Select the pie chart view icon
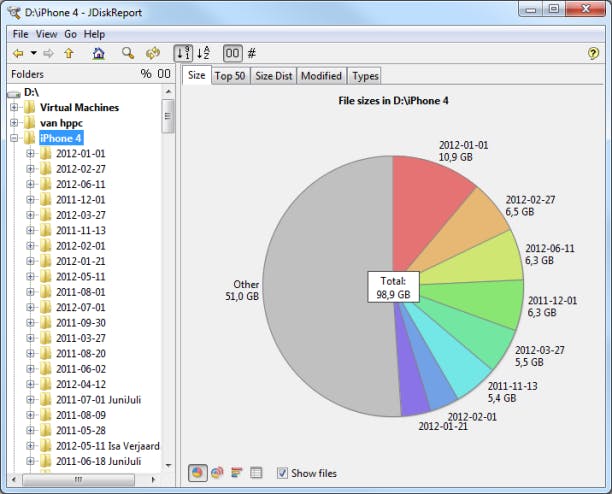This screenshot has width=612, height=494. pyautogui.click(x=197, y=473)
